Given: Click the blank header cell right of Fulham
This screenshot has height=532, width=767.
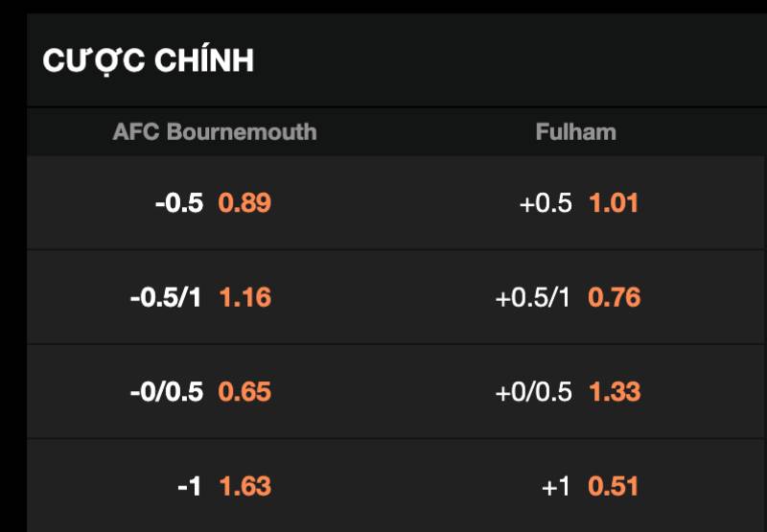Looking at the screenshot, I should coord(738,131).
